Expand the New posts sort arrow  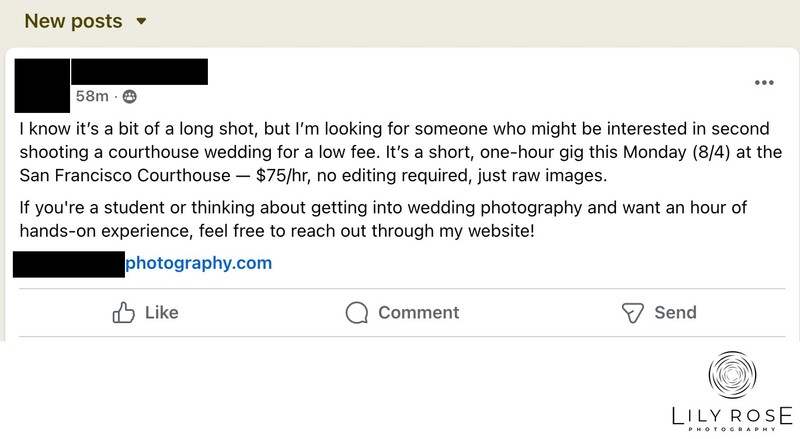pyautogui.click(x=141, y=21)
